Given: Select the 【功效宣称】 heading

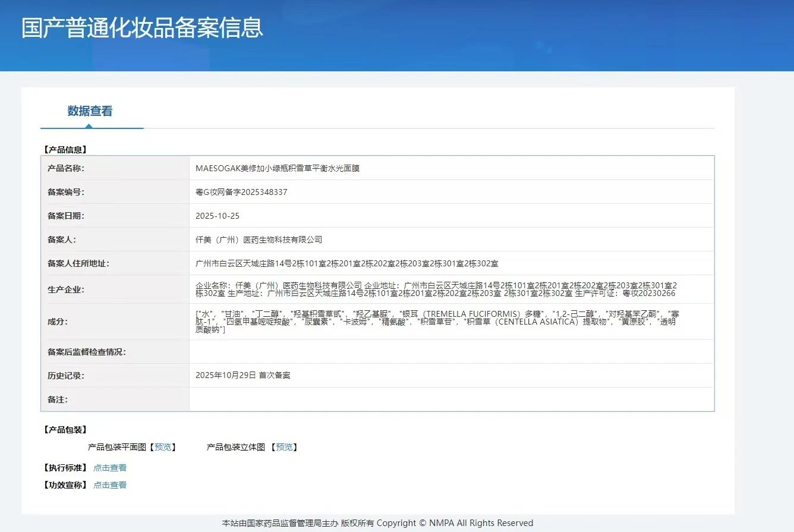Looking at the screenshot, I should coord(65,485).
